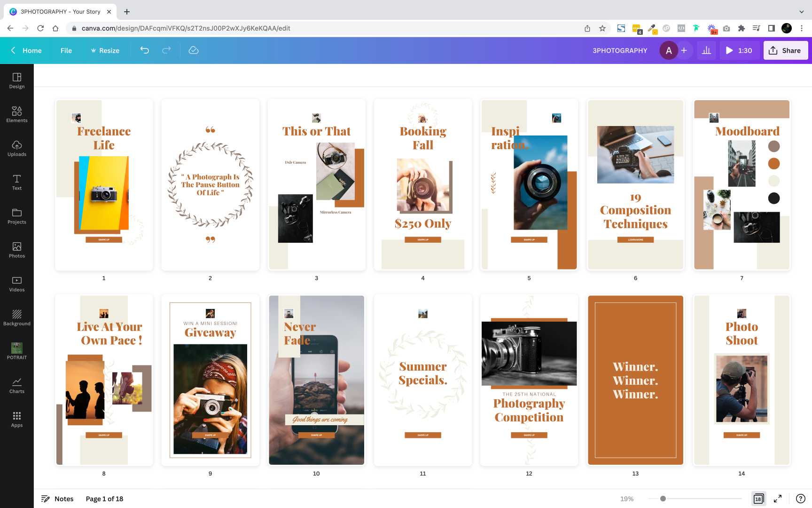Open the Resize menu
The height and width of the screenshot is (508, 812).
coord(105,50)
